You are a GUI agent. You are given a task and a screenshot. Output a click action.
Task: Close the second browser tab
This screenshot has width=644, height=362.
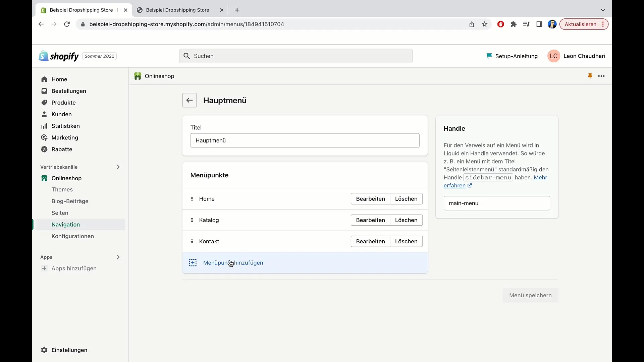pyautogui.click(x=222, y=10)
